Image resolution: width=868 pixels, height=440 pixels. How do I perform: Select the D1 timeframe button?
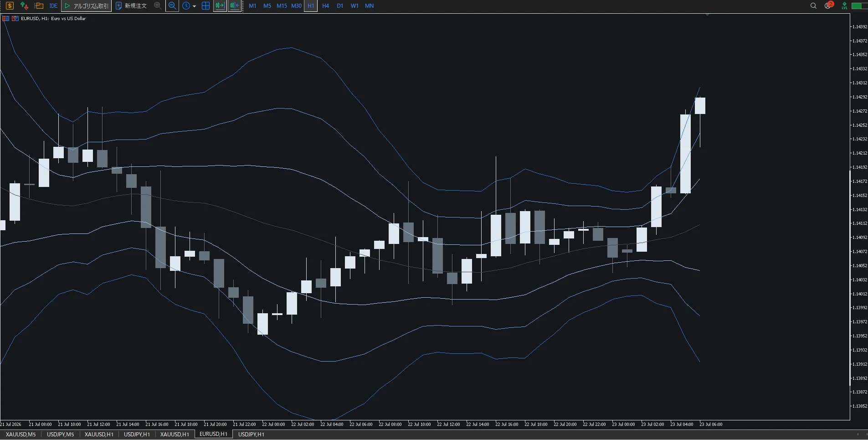point(340,6)
